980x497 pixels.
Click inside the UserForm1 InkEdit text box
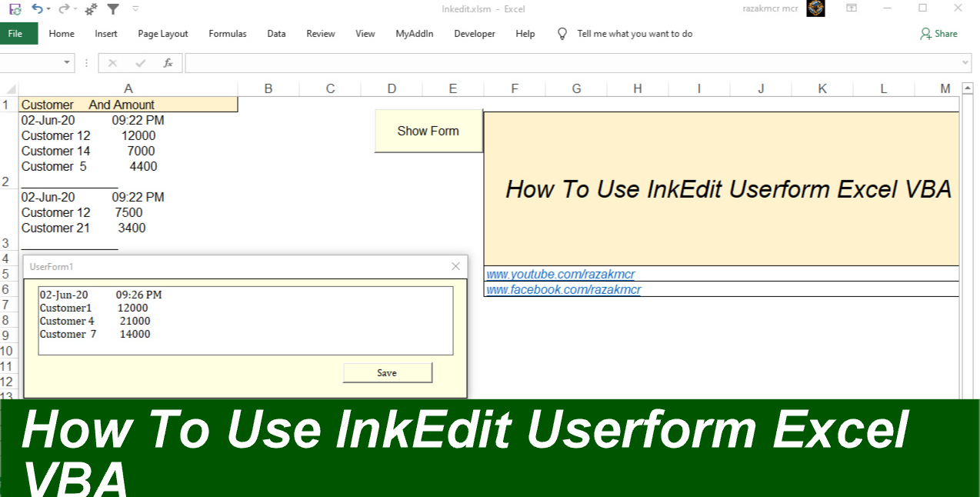point(245,321)
